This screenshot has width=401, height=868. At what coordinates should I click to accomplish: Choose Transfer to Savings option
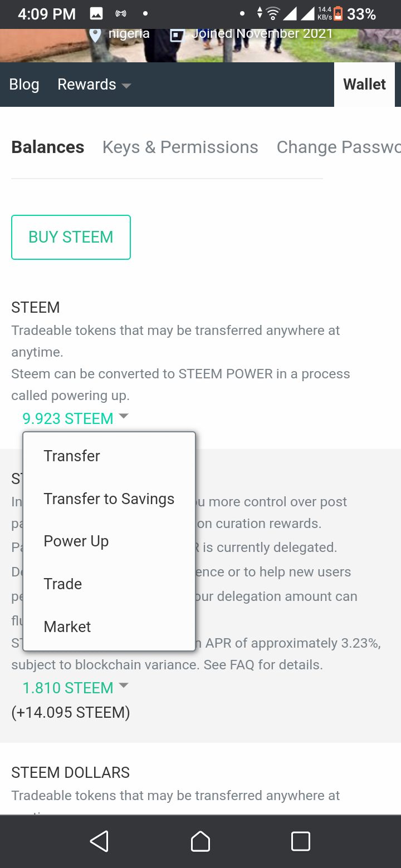(109, 499)
